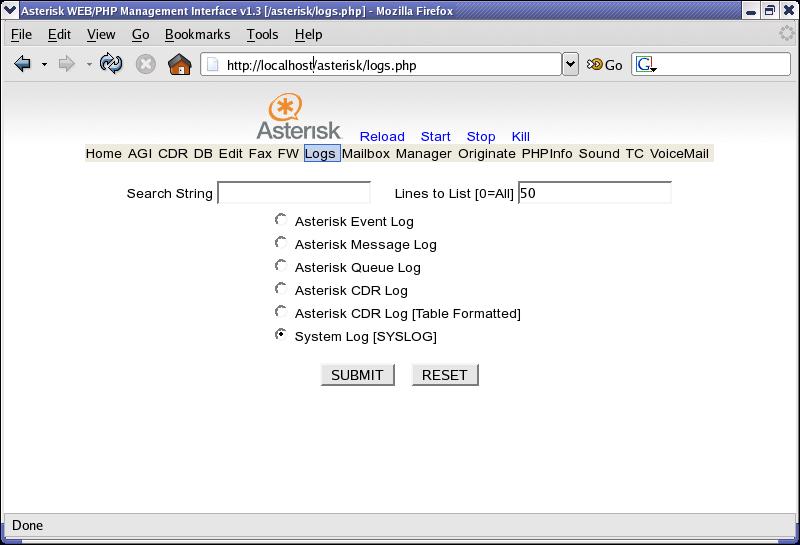Click the Stop loading toolbar icon
Image resolution: width=800 pixels, height=545 pixels.
[x=145, y=65]
